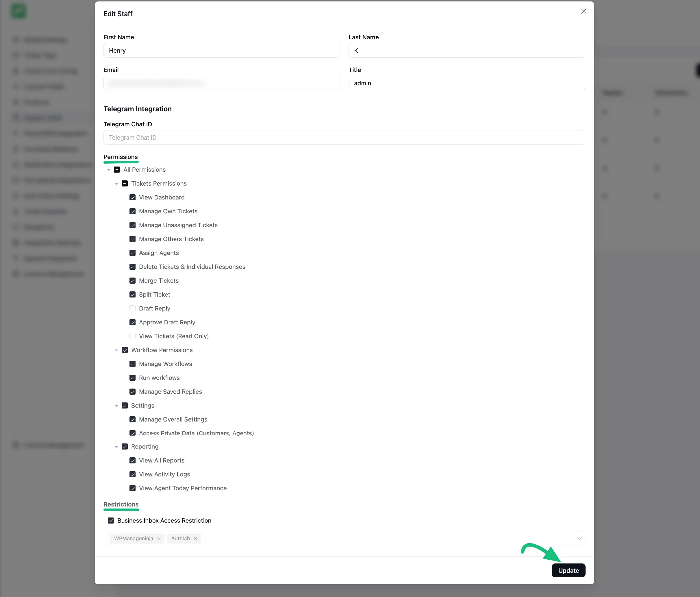The height and width of the screenshot is (597, 700).
Task: Uncheck Manage Own Tickets
Action: click(132, 211)
